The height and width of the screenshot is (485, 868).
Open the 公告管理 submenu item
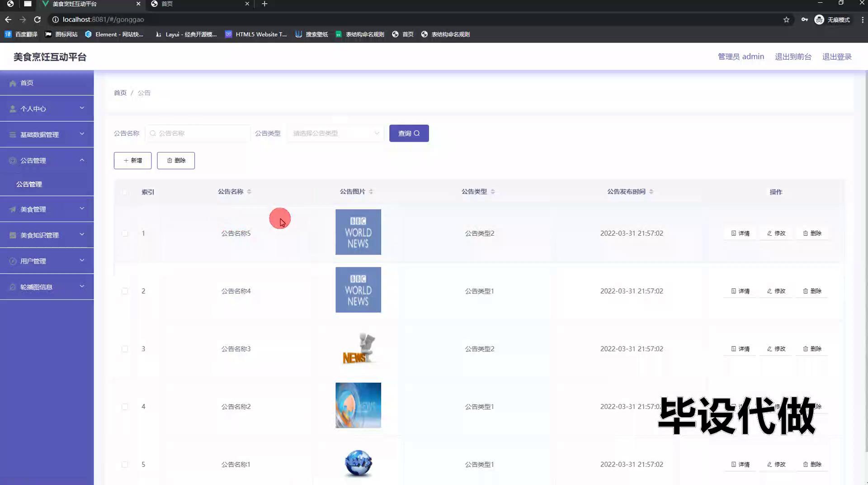(x=29, y=184)
